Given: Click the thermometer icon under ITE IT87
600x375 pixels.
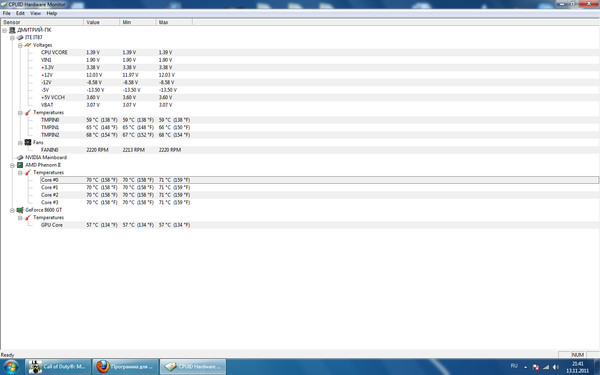Looking at the screenshot, I should pos(28,112).
